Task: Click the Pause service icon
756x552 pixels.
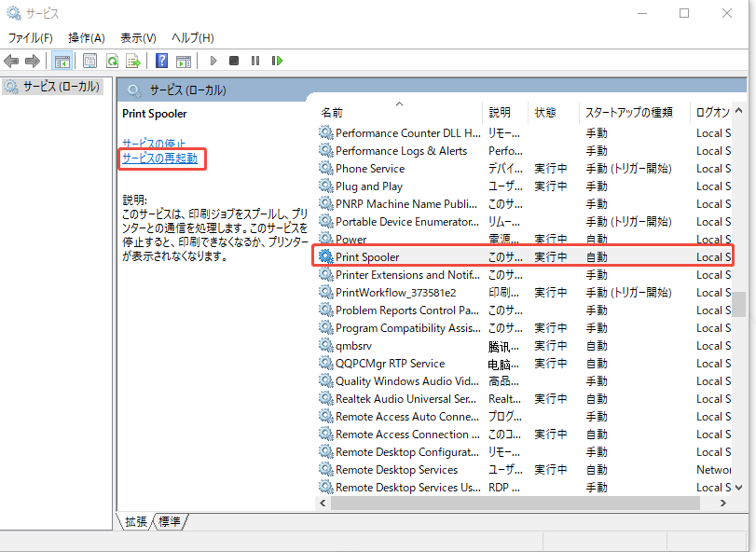Action: point(255,61)
